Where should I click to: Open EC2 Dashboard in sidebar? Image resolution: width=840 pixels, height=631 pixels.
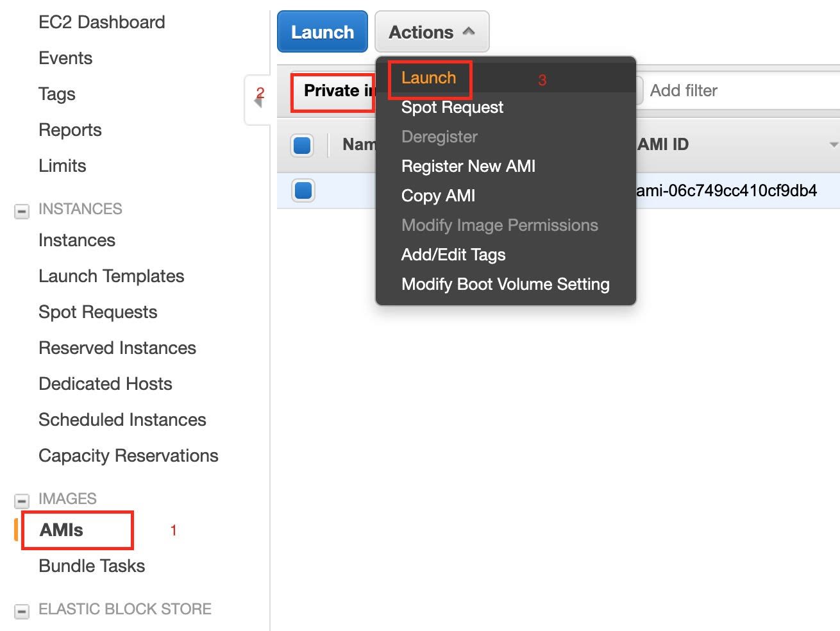point(102,22)
